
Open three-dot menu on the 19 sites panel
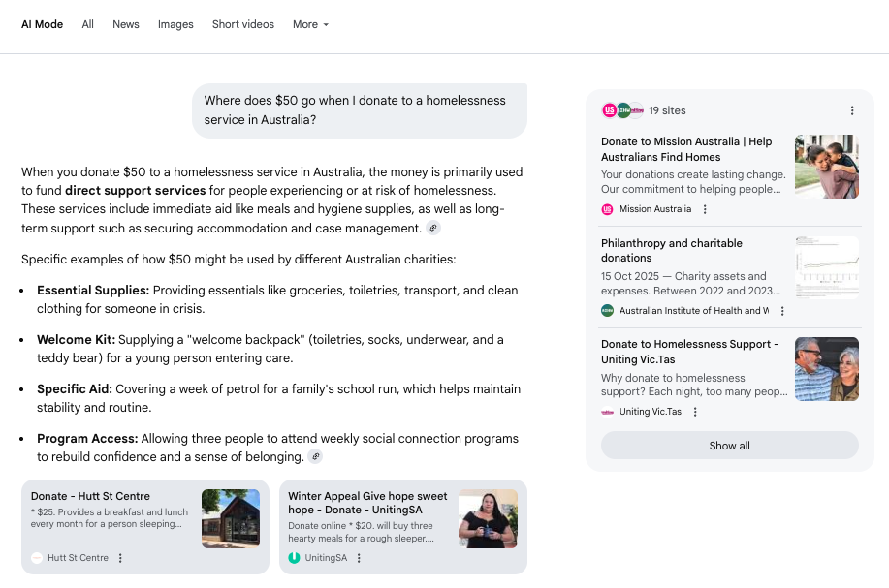(x=852, y=110)
